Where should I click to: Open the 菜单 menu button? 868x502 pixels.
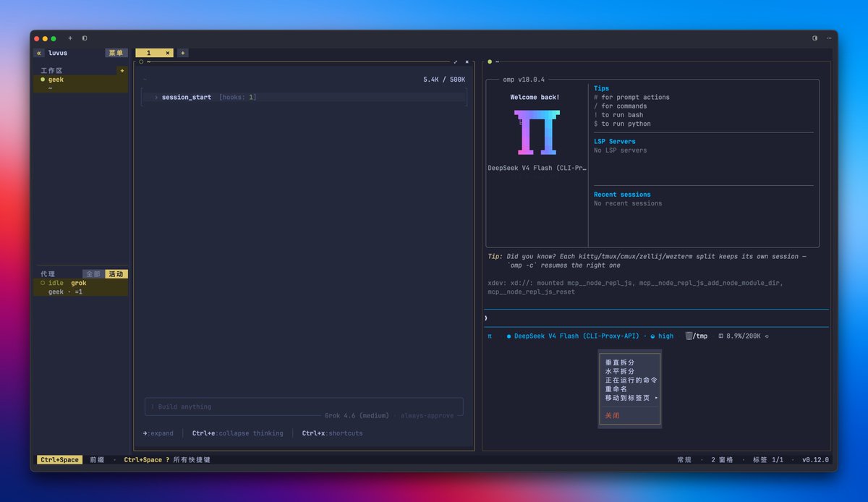(x=116, y=53)
